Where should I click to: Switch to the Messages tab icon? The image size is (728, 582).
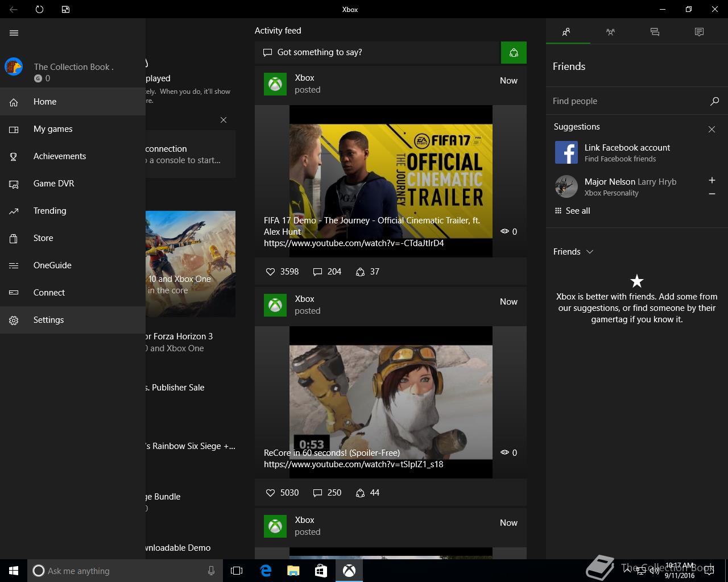(x=655, y=32)
